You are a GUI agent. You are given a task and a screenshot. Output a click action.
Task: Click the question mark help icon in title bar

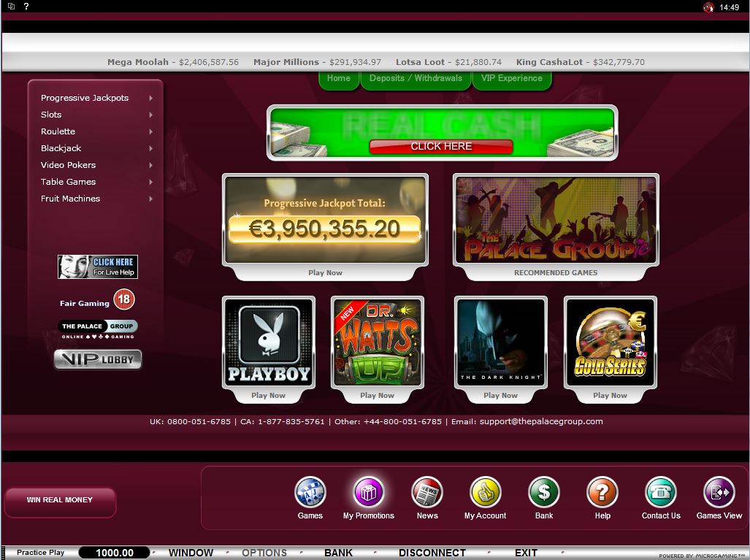(26, 7)
